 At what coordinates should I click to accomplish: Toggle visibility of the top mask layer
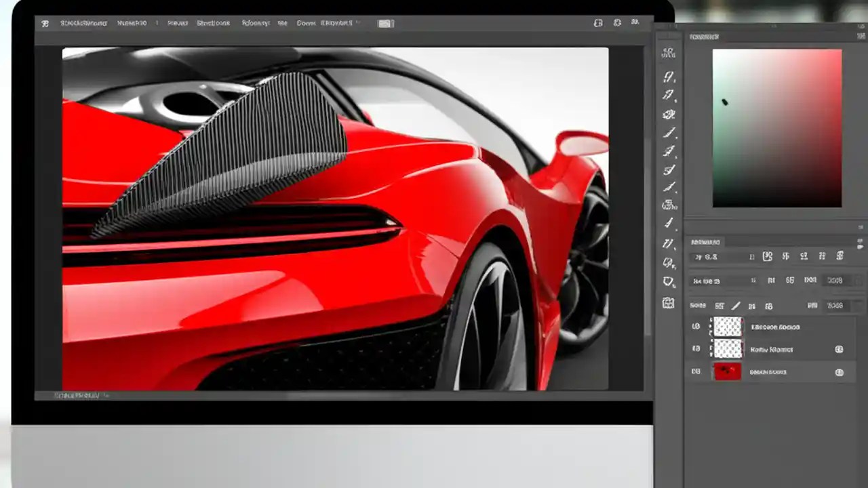[x=695, y=327]
